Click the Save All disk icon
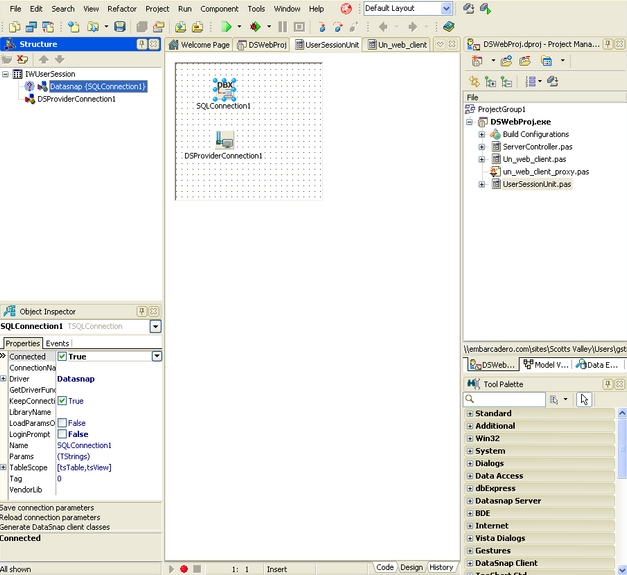 pyautogui.click(x=120, y=27)
